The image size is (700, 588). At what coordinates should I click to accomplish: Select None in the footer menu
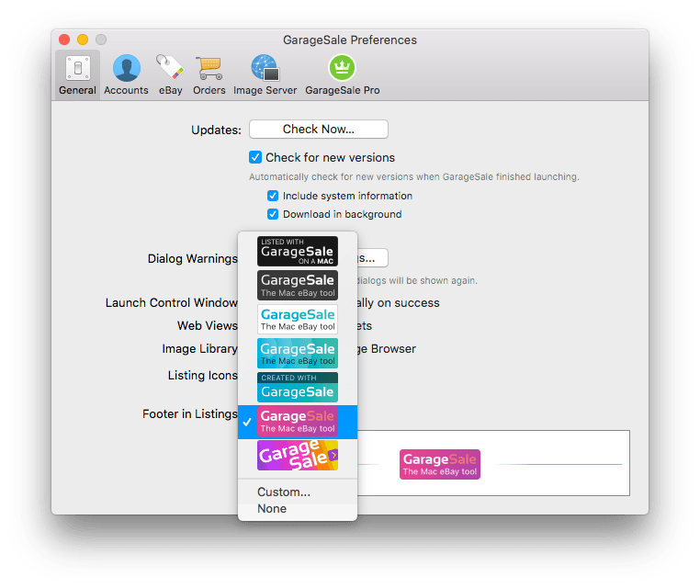click(272, 508)
